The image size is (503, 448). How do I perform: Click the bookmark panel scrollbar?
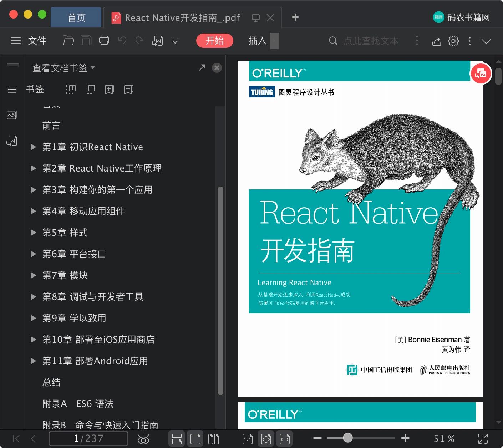coord(220,291)
